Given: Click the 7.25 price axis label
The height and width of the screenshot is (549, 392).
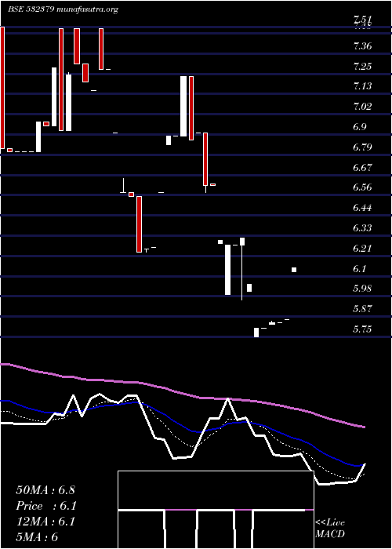Looking at the screenshot, I should [x=362, y=67].
